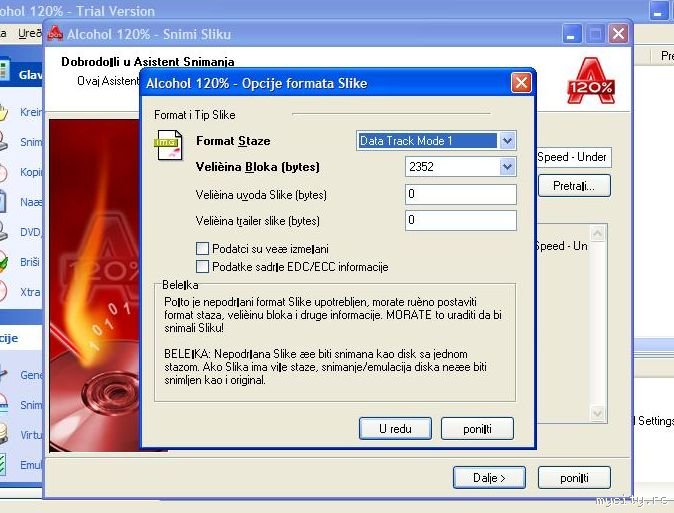Click the IMG file format icon
Viewport: 674px width, 513px height.
[168, 145]
